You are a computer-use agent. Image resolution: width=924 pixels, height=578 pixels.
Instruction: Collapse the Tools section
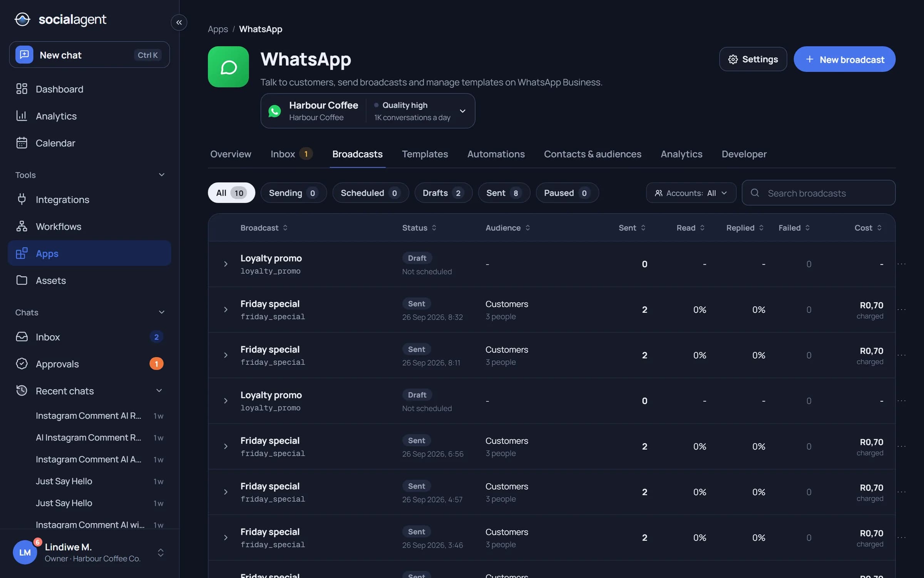(162, 175)
